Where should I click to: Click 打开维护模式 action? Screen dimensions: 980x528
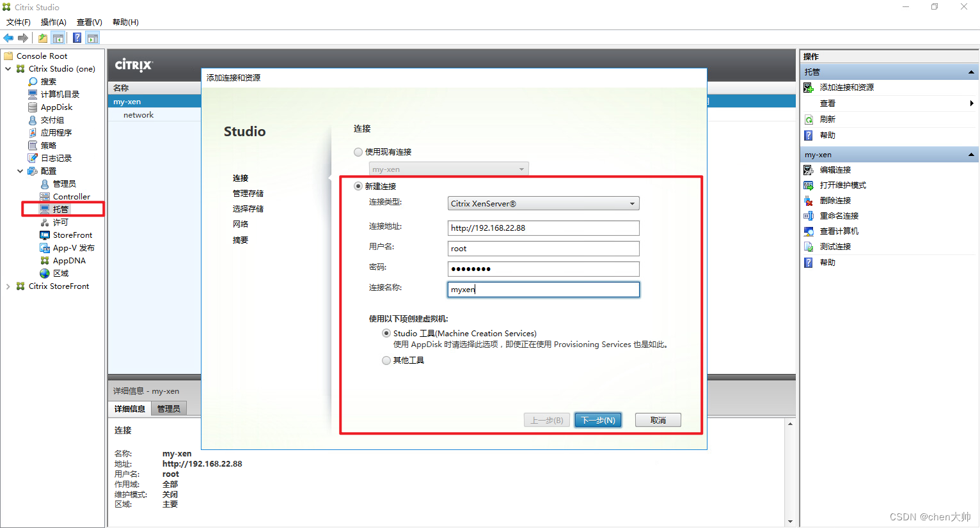tap(843, 185)
